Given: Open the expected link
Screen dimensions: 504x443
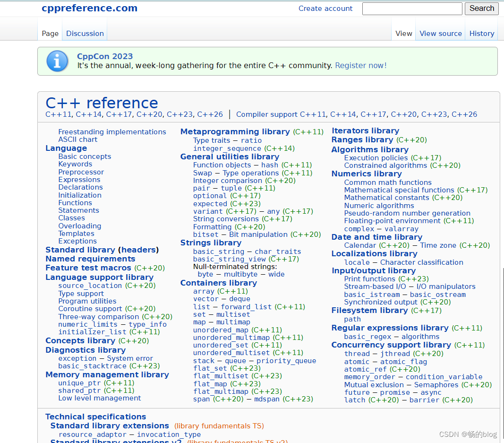Looking at the screenshot, I should (210, 204).
